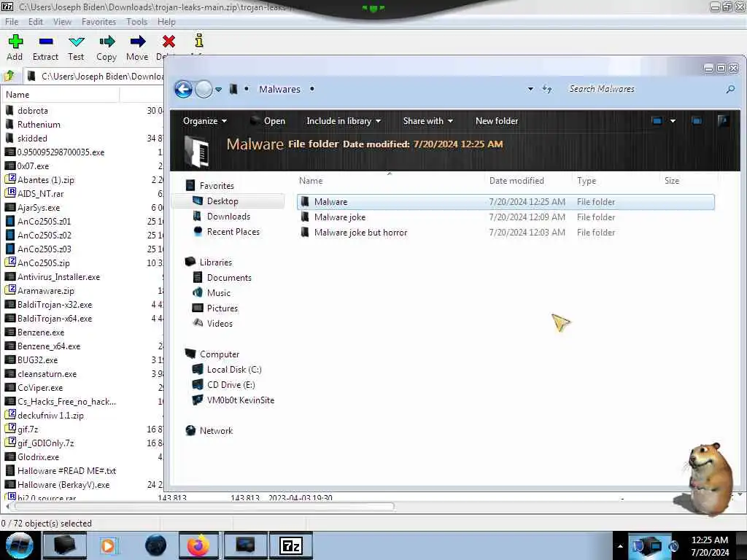Select Desktop in navigation pane

pyautogui.click(x=222, y=201)
